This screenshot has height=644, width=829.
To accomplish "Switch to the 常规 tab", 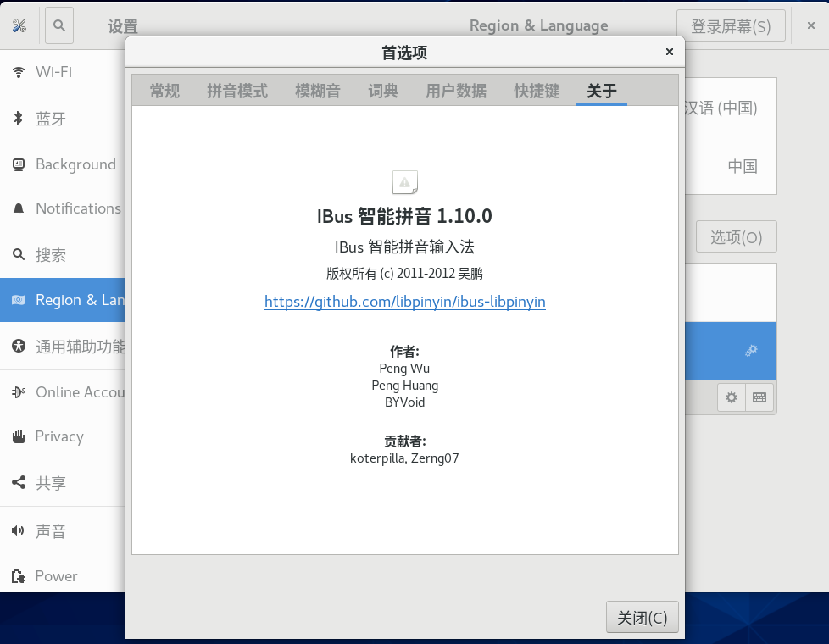I will (164, 91).
